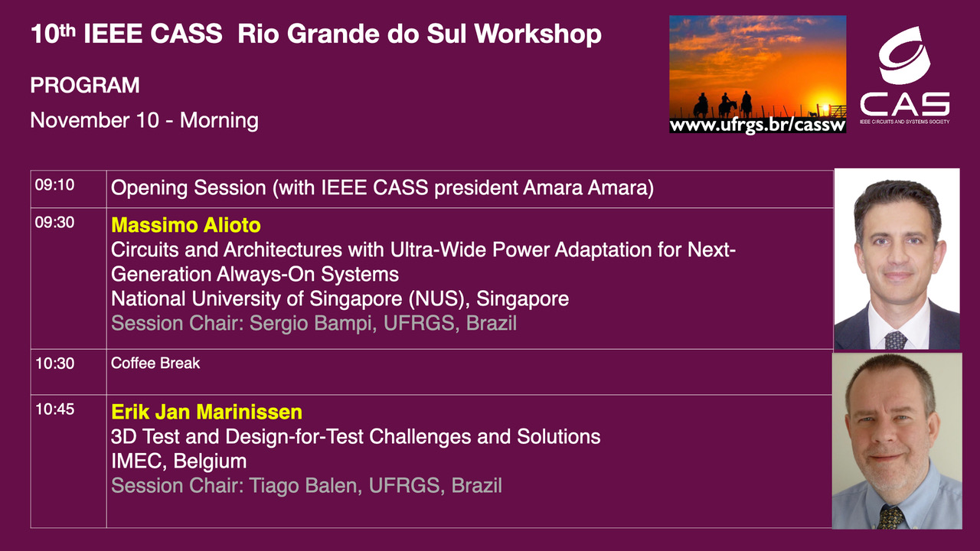Click the National University of Singapore affiliation
The image size is (980, 551).
[x=340, y=298]
